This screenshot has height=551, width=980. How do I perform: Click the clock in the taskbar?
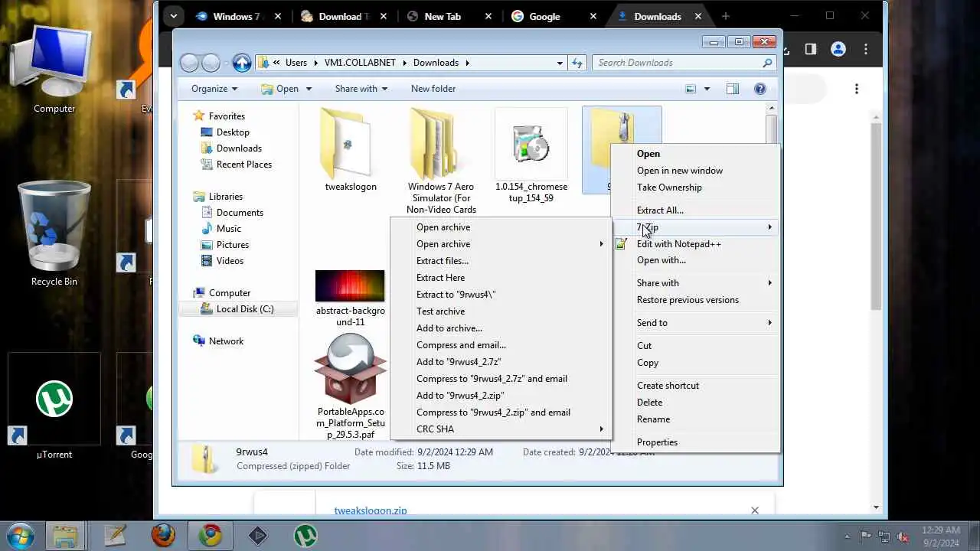pyautogui.click(x=941, y=536)
